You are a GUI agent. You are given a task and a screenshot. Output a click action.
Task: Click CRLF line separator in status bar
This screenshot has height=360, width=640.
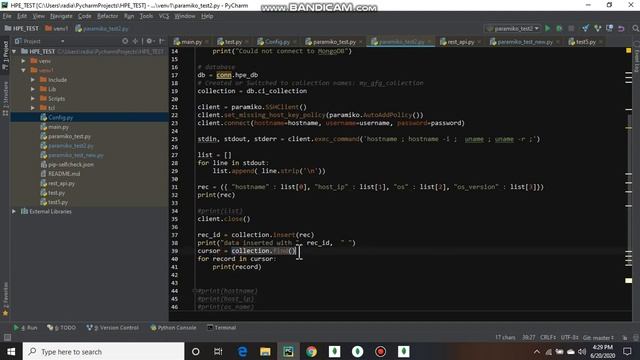[x=548, y=338]
